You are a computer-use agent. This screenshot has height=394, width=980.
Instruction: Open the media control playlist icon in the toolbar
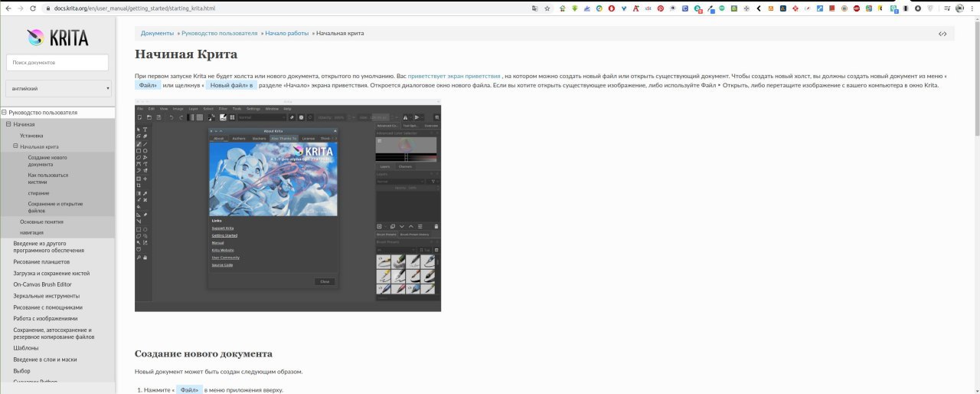(x=946, y=8)
